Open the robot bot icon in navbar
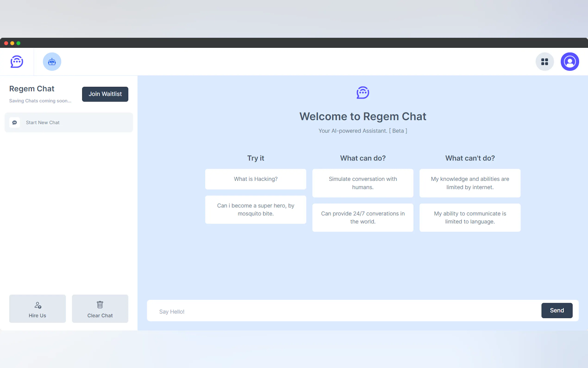Screen dimensions: 588x368 [x=52, y=62]
